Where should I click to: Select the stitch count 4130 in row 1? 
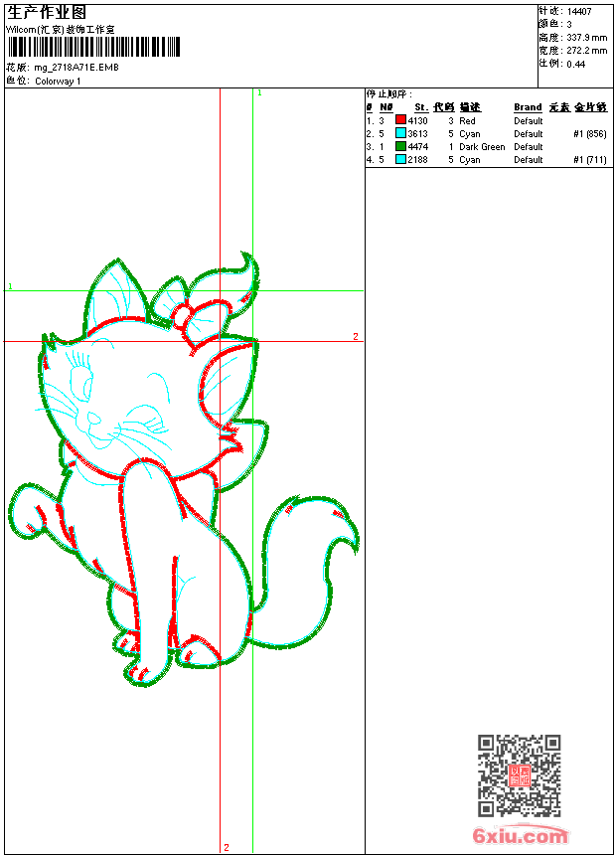[x=417, y=121]
